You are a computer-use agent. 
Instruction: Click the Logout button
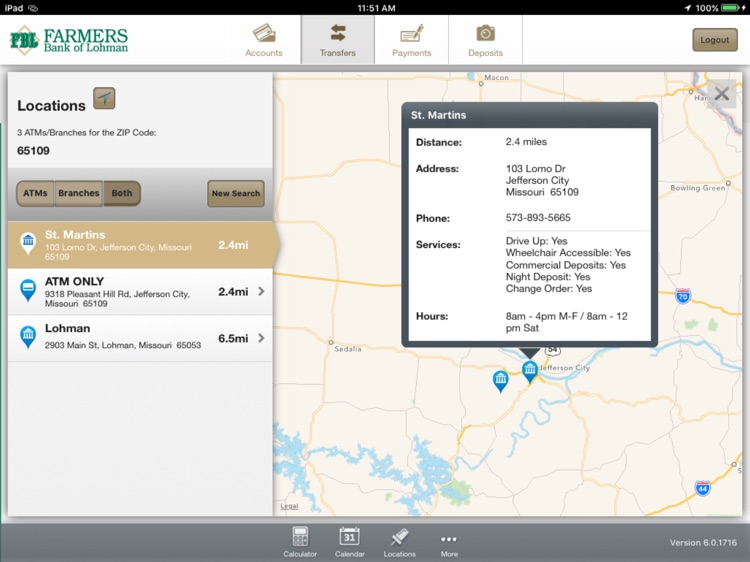coord(715,40)
